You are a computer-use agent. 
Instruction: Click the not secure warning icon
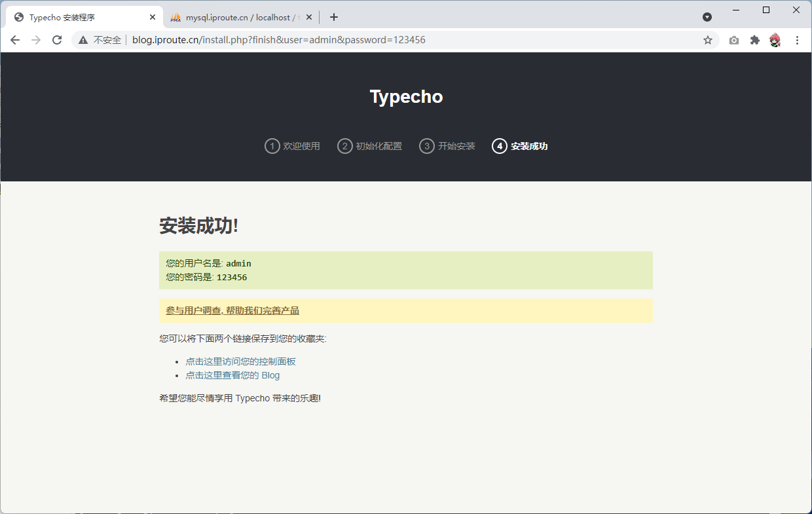pyautogui.click(x=83, y=40)
